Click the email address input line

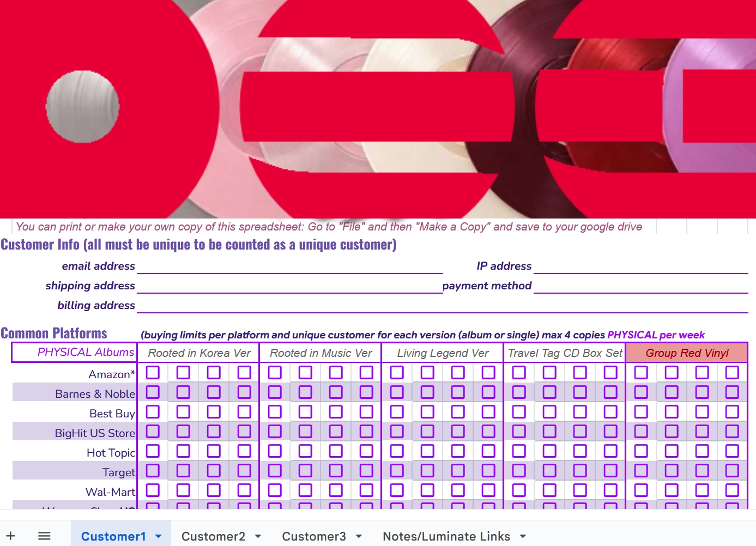click(289, 266)
